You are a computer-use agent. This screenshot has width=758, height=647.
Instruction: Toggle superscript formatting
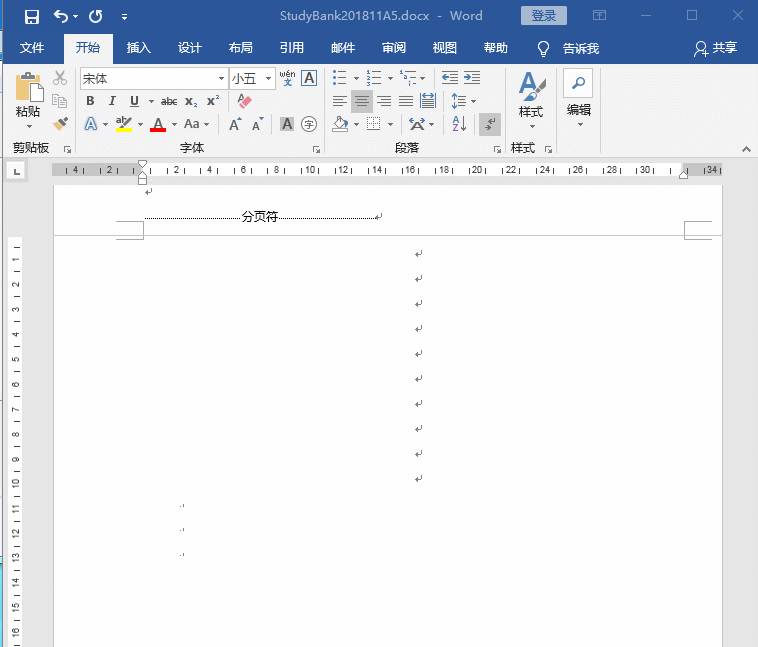click(213, 101)
